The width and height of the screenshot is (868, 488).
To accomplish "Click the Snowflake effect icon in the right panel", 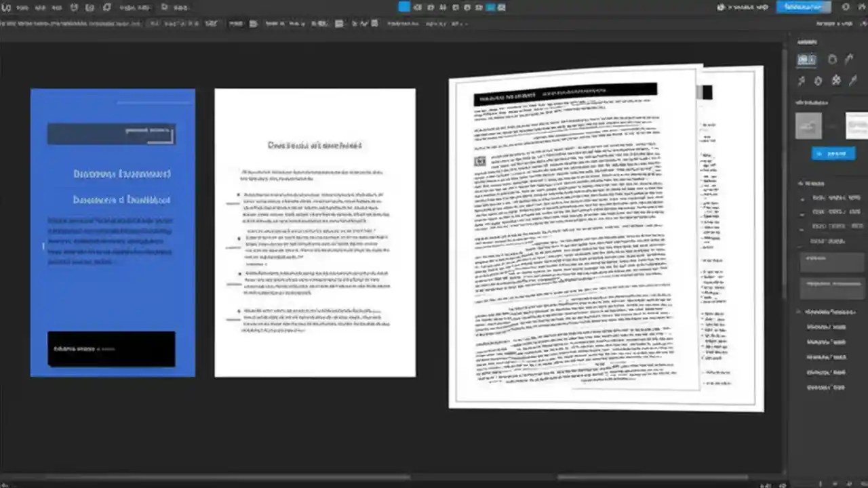I will coord(836,80).
